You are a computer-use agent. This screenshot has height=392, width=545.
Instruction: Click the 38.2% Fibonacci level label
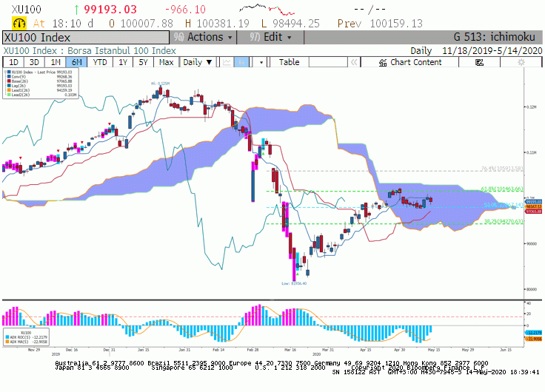click(504, 221)
